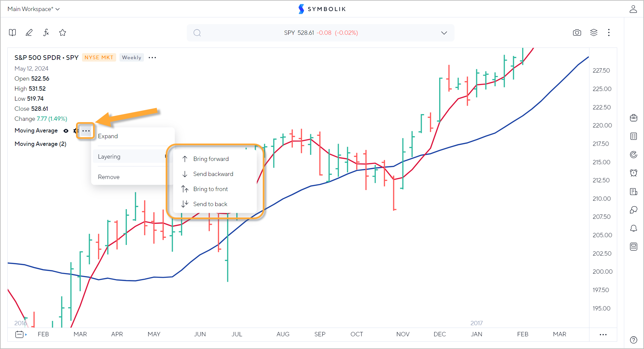
Task: Select the pencil drawing tool
Action: click(x=29, y=32)
